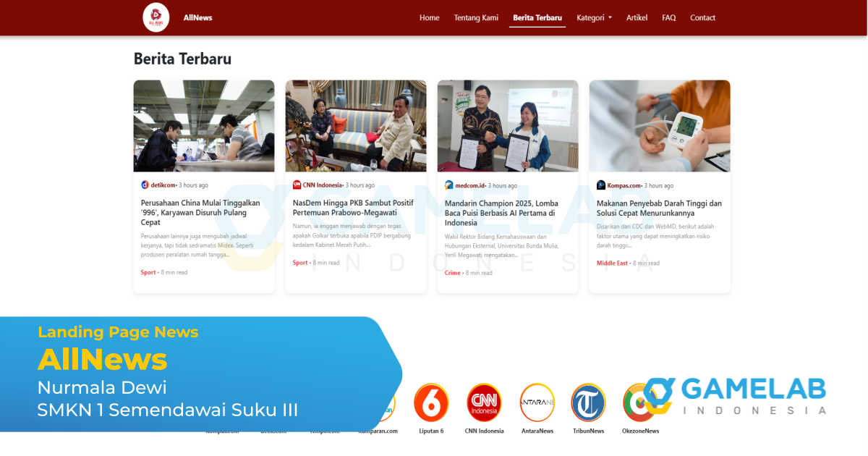Select the AntaraNews partner logo
Image resolution: width=868 pixels, height=456 pixels.
point(537,402)
